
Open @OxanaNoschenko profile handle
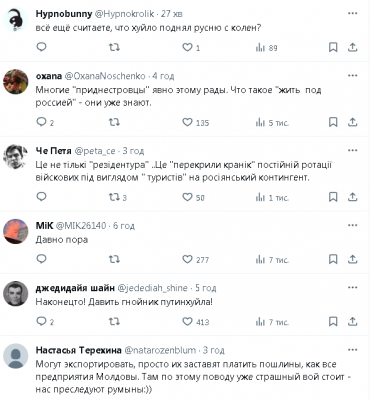click(x=105, y=76)
